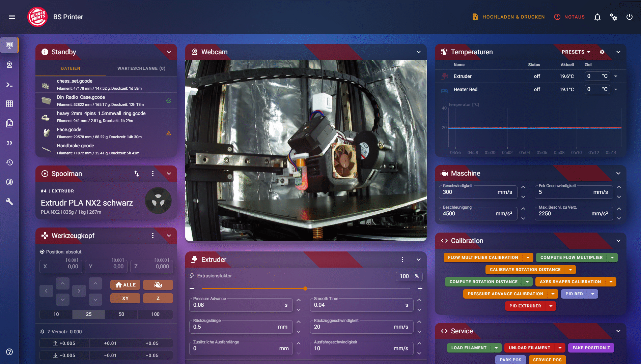641x364 pixels.
Task: Switch to the WARTESCHLANGE tab
Action: [x=141, y=68]
